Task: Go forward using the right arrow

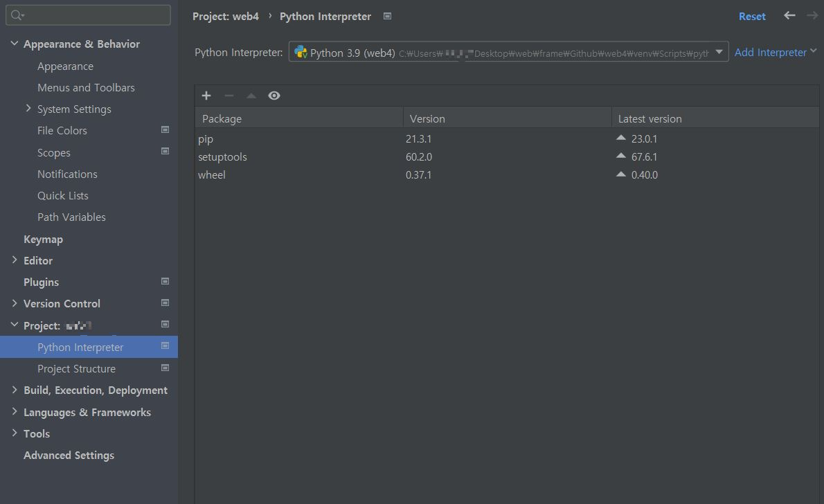Action: [x=812, y=16]
